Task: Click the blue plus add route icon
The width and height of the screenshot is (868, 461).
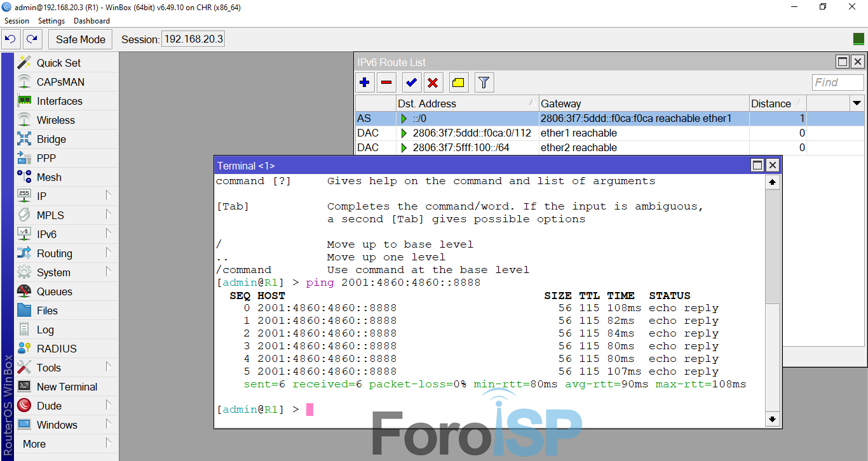Action: (x=365, y=83)
